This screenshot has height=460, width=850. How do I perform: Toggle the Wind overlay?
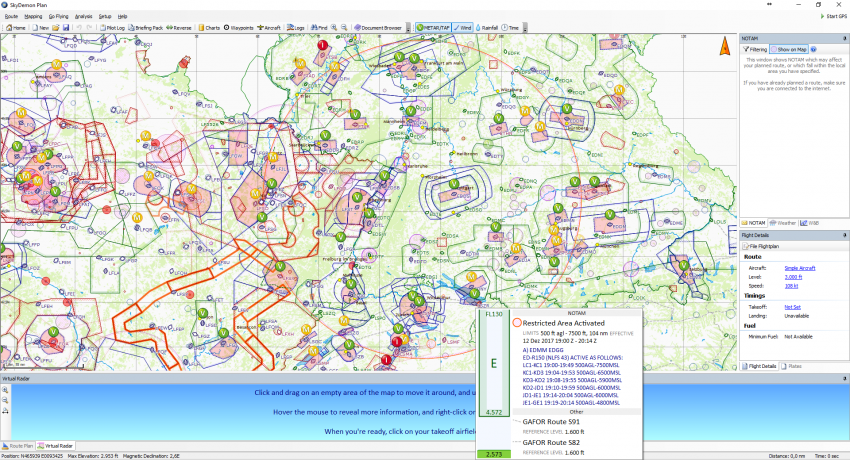[462, 28]
